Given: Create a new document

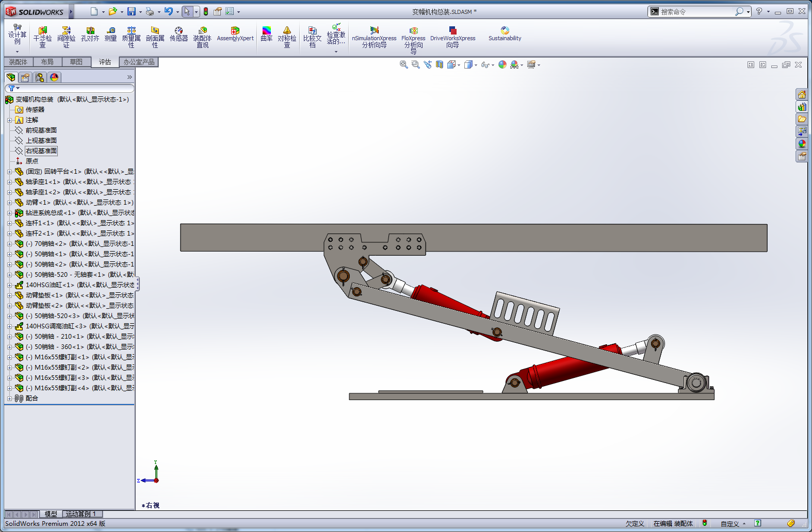Looking at the screenshot, I should [93, 11].
